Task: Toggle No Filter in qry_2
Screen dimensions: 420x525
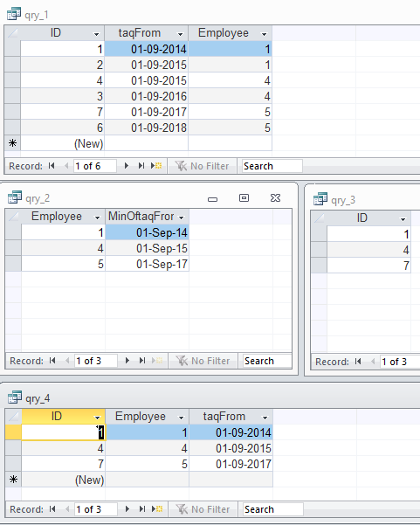Action: point(203,361)
